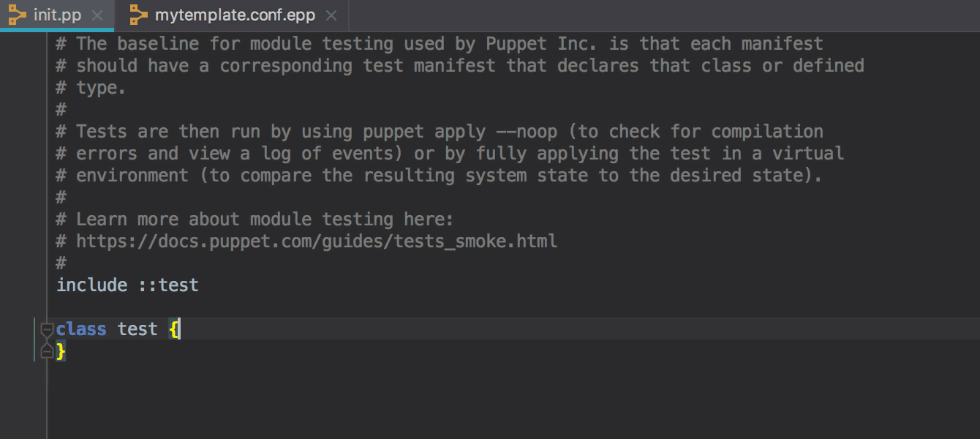Click the comment line starting with Tests are
Image resolution: width=980 pixels, height=439 pixels.
click(440, 131)
